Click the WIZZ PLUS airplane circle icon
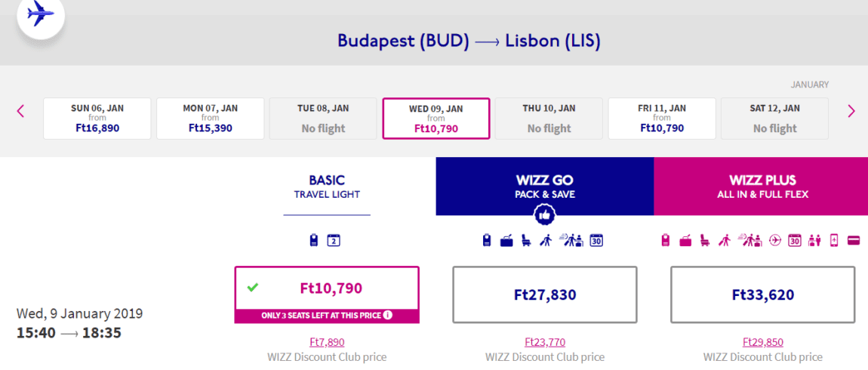 point(774,240)
